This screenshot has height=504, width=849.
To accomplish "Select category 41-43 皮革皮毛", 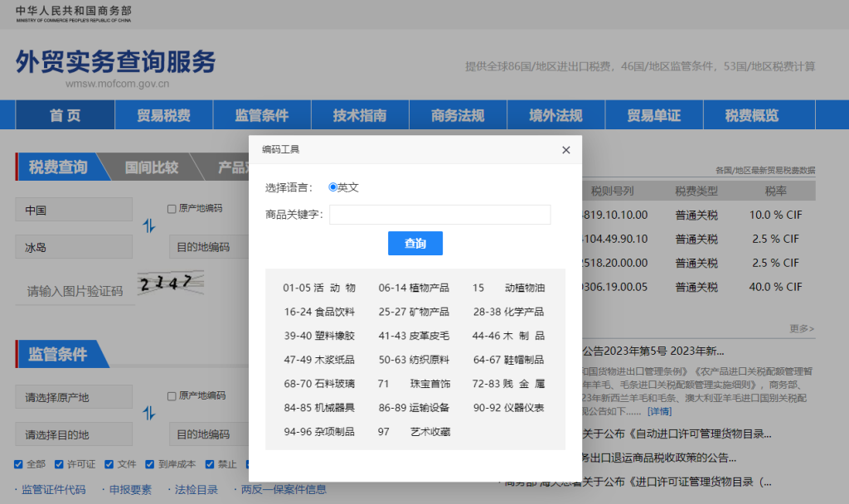I will click(414, 336).
